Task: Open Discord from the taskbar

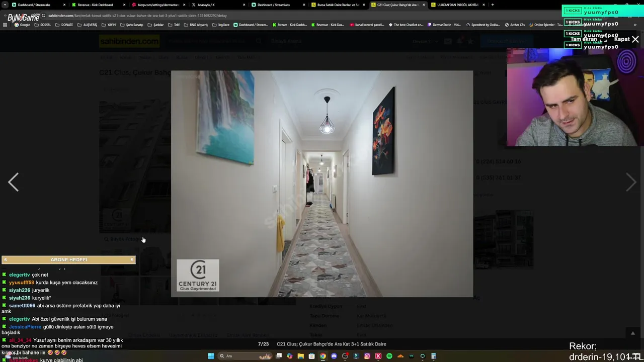Action: [334, 356]
